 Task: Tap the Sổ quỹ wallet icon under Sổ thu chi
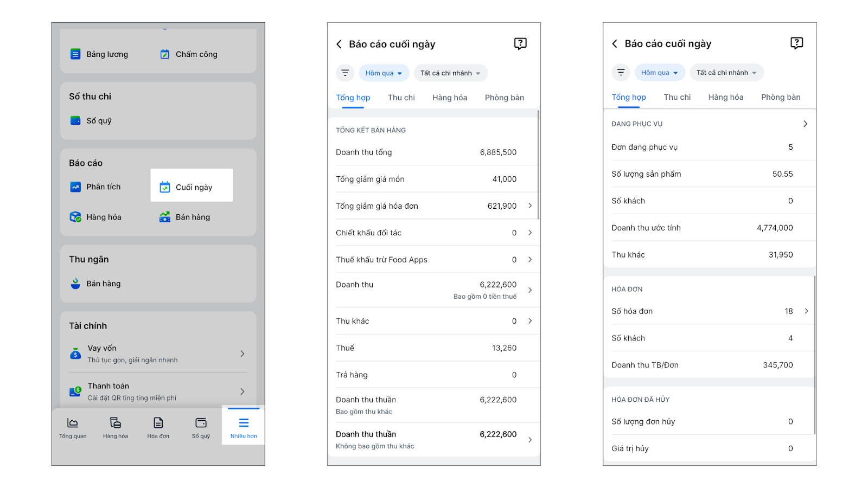75,120
